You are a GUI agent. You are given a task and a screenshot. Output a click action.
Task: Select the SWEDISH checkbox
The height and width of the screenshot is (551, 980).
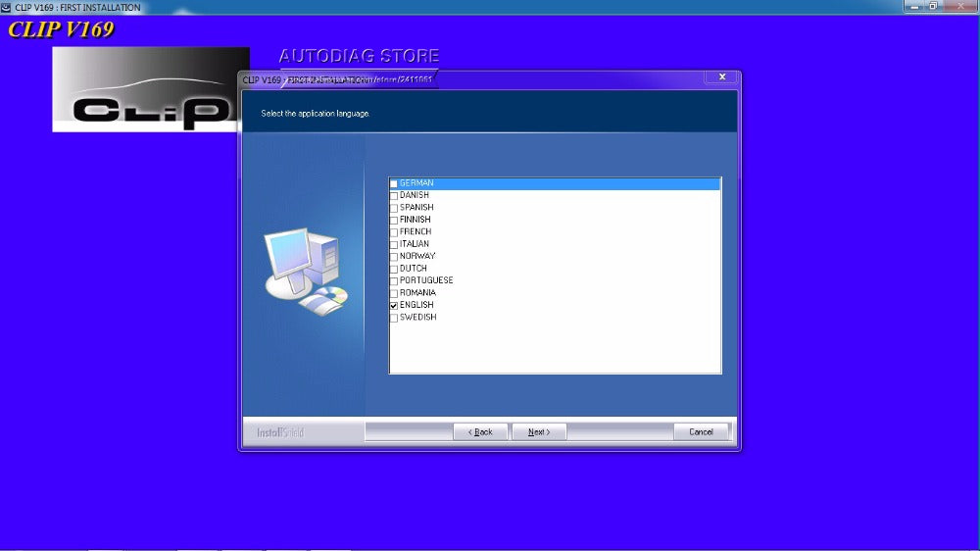click(394, 318)
